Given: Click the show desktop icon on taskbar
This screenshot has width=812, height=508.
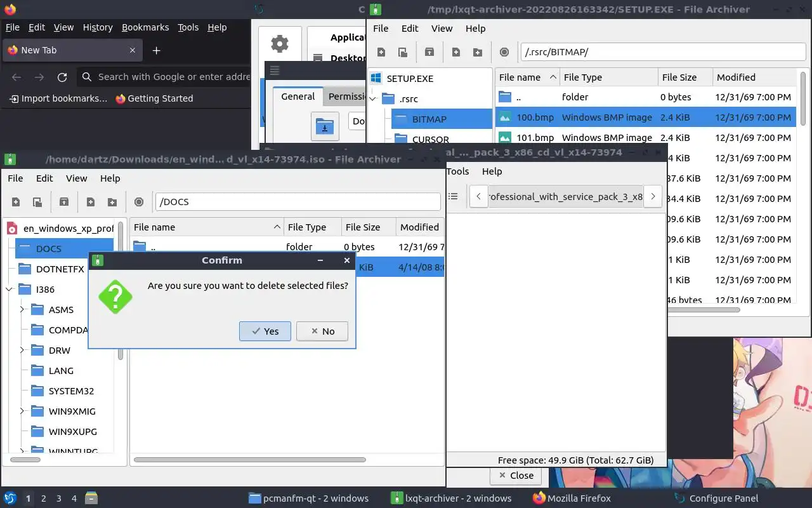Looking at the screenshot, I should pos(91,498).
